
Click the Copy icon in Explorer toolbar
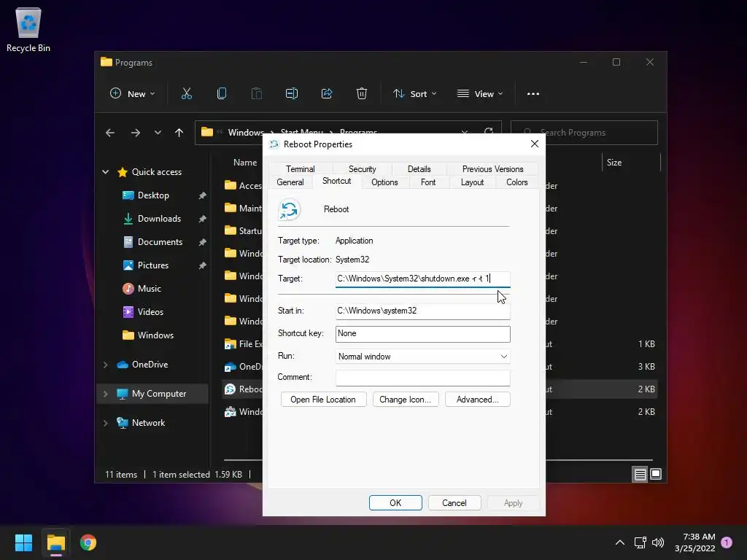(x=222, y=94)
